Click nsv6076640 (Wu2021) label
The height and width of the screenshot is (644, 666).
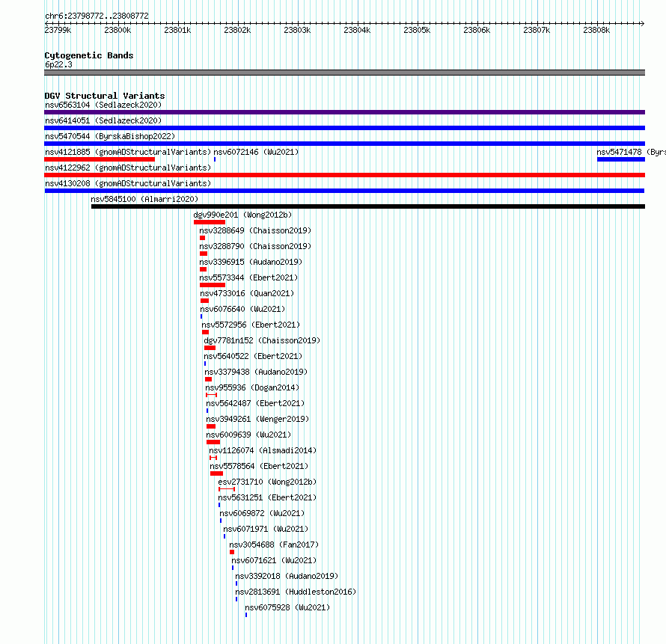pyautogui.click(x=242, y=309)
